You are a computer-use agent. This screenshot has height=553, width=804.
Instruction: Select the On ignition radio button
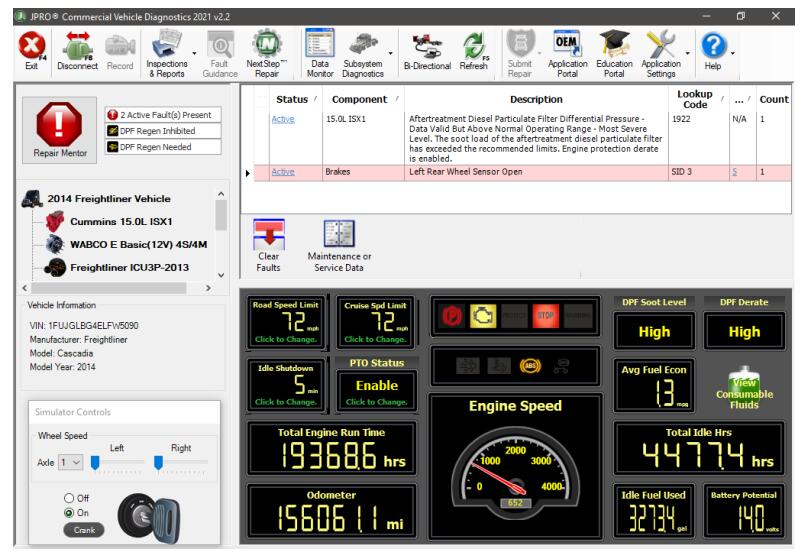point(69,512)
